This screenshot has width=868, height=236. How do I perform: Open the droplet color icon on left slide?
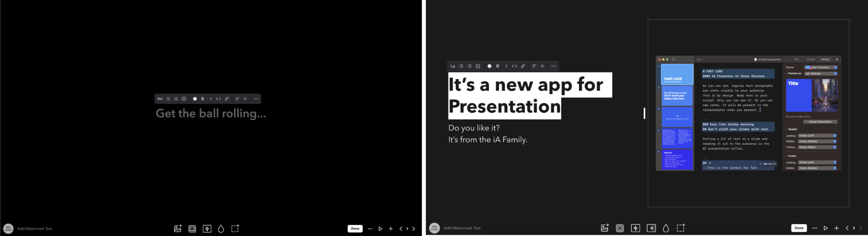point(221,228)
